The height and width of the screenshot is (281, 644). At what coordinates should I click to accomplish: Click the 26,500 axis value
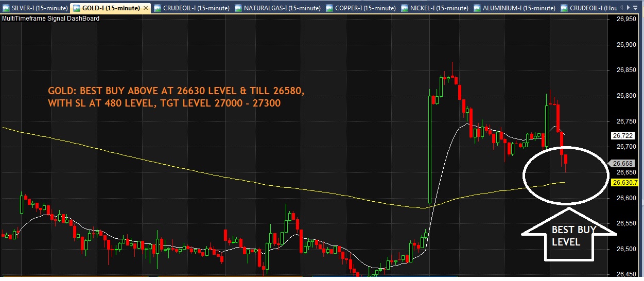coord(627,249)
